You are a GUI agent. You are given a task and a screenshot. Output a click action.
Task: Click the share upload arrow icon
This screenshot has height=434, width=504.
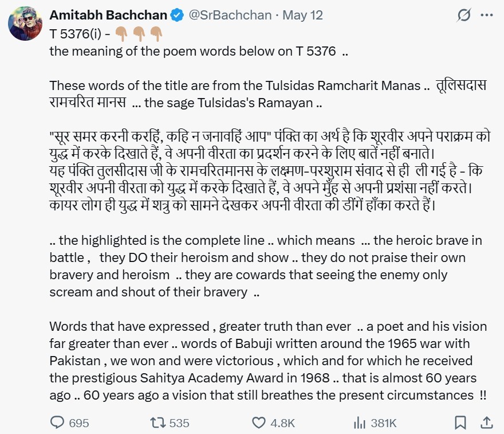click(487, 423)
